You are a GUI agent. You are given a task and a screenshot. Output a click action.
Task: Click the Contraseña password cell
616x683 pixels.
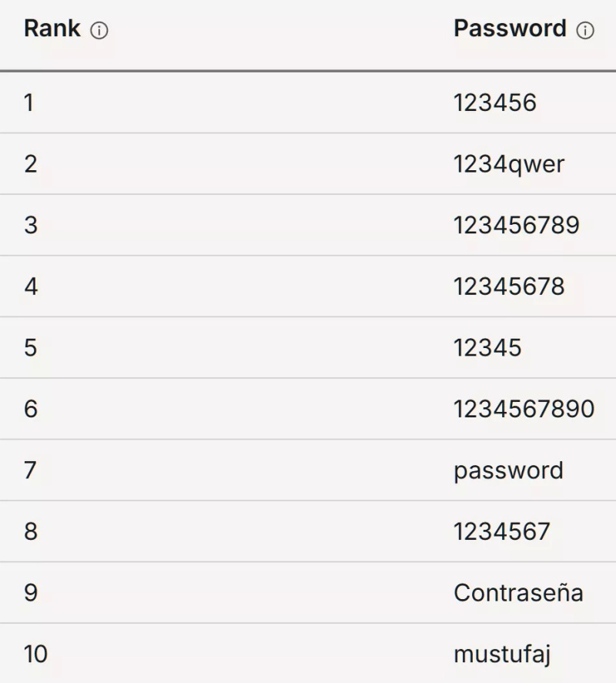[518, 593]
